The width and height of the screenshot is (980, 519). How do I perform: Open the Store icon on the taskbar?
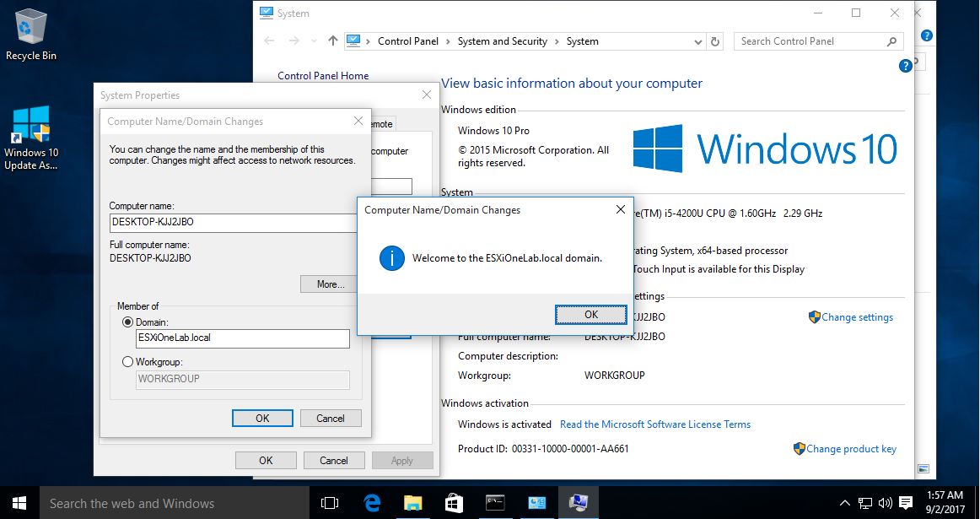click(x=454, y=503)
